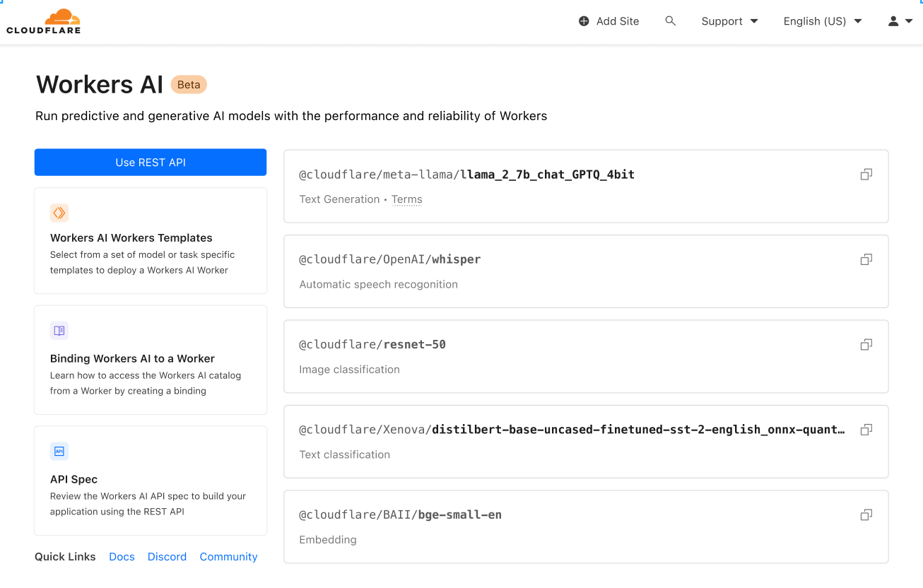The image size is (923, 588).
Task: Copy the resnet-50 model name
Action: click(x=866, y=344)
